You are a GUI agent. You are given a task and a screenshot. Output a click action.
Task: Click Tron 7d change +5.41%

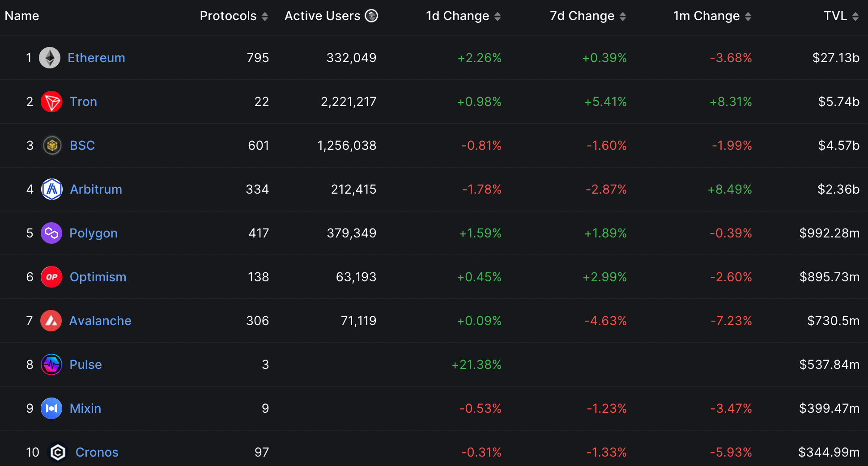pos(605,102)
